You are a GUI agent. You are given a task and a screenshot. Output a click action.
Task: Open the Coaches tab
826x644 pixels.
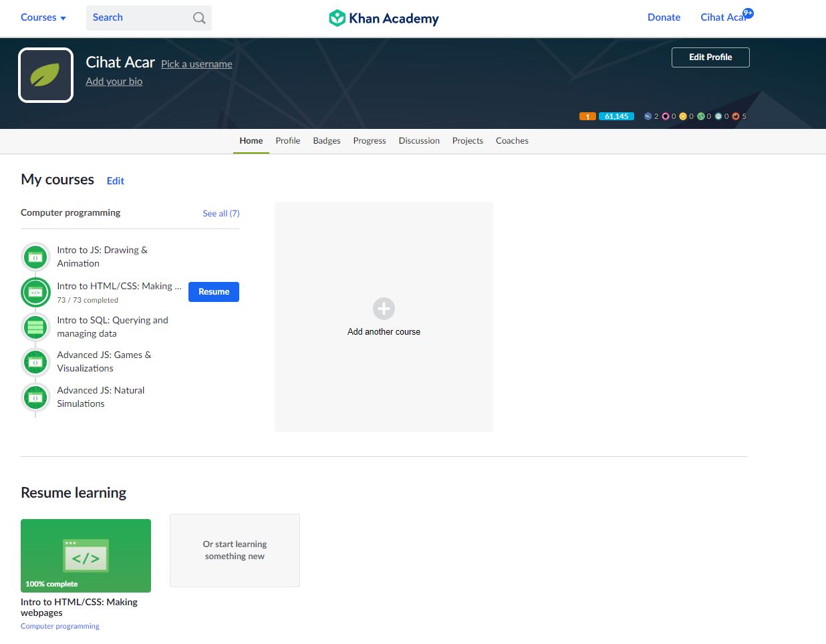click(x=512, y=141)
